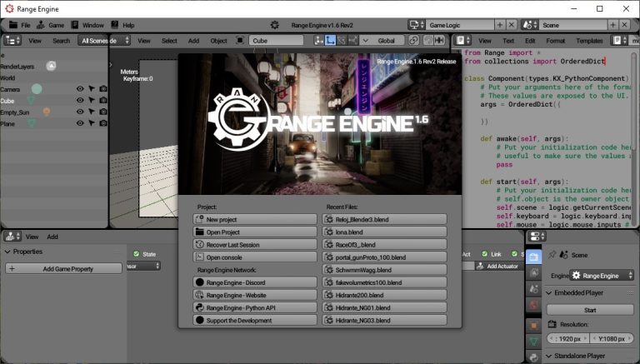Open the Templates menu in text editor
Screen dimensions: 640x364
point(589,40)
